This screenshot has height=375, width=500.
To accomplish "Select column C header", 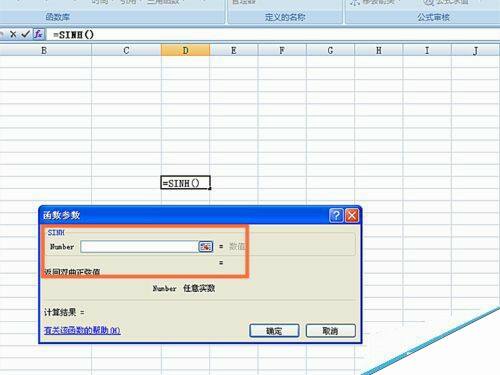I will pos(126,51).
